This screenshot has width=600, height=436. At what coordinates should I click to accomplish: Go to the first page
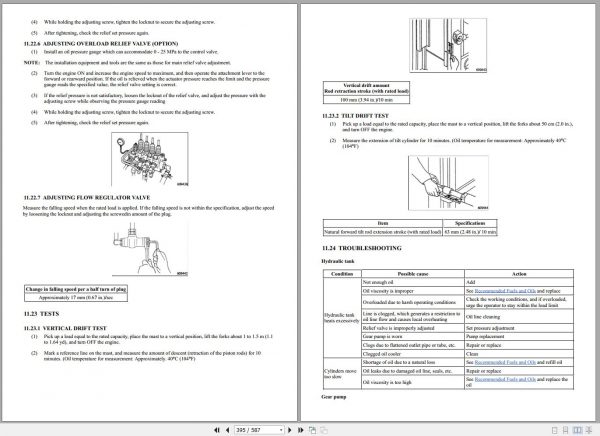(217, 430)
